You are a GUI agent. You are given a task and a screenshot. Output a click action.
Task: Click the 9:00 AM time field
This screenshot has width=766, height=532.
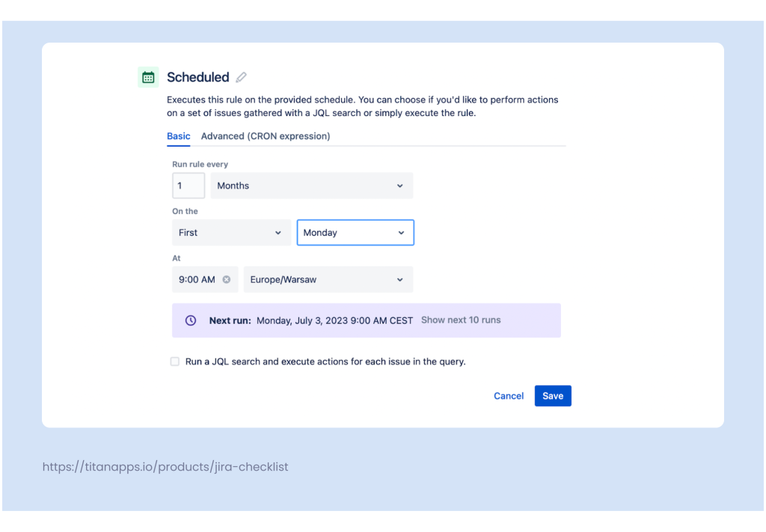[x=196, y=279]
